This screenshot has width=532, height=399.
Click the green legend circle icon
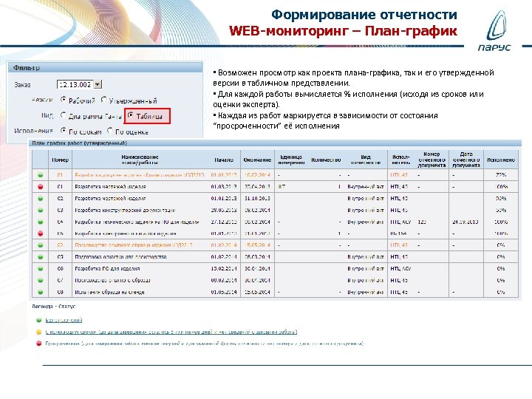(x=38, y=320)
